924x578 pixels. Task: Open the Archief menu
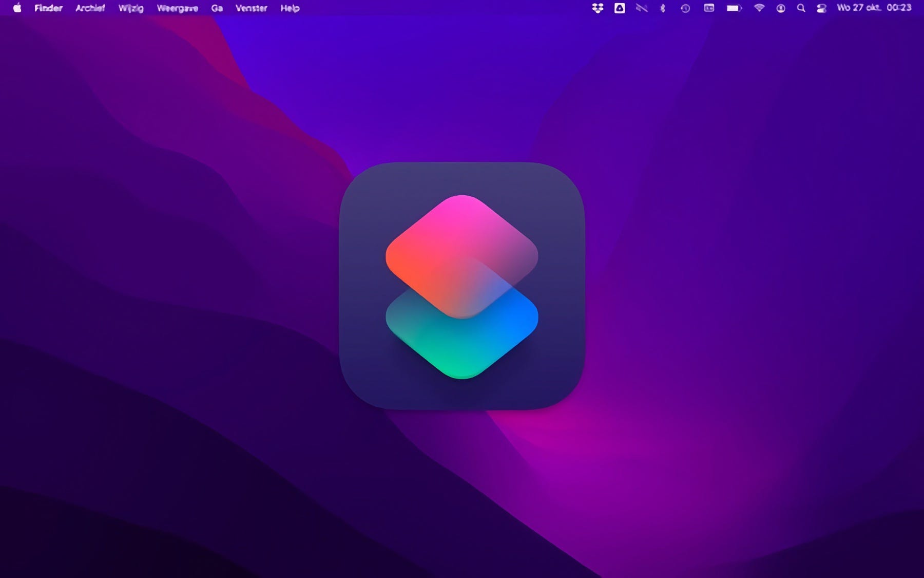[x=90, y=8]
